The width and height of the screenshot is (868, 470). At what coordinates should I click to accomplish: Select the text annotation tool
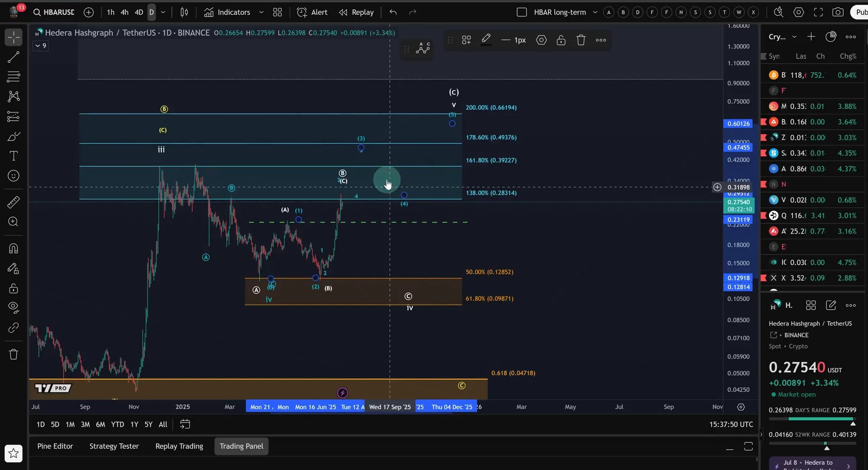pos(14,155)
